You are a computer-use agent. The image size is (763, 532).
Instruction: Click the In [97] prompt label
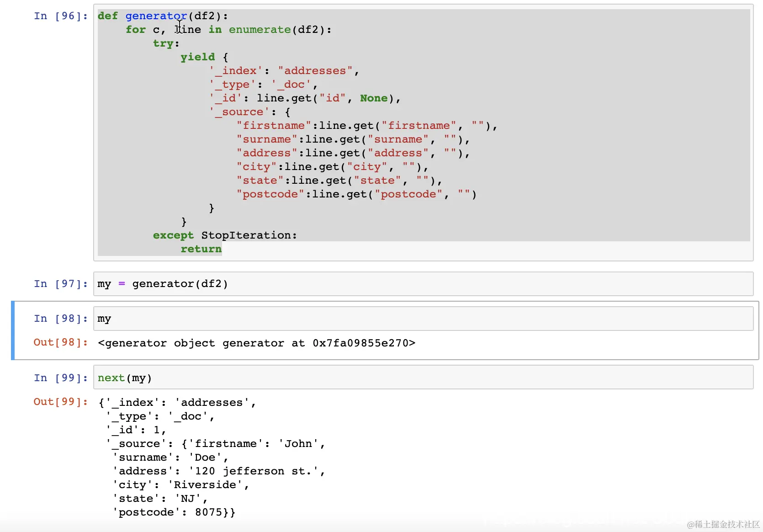[x=61, y=284]
